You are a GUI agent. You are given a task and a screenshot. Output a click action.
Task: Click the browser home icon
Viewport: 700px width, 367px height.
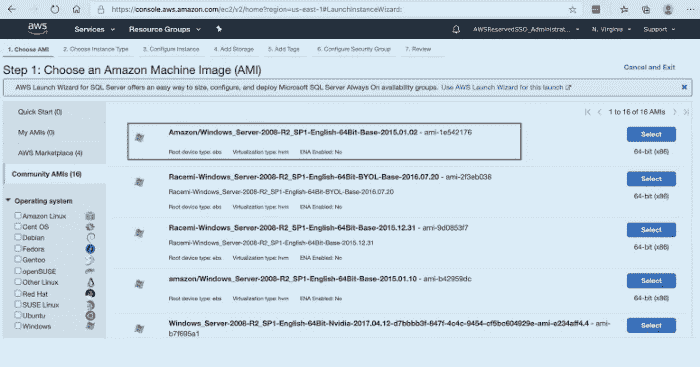coord(76,9)
